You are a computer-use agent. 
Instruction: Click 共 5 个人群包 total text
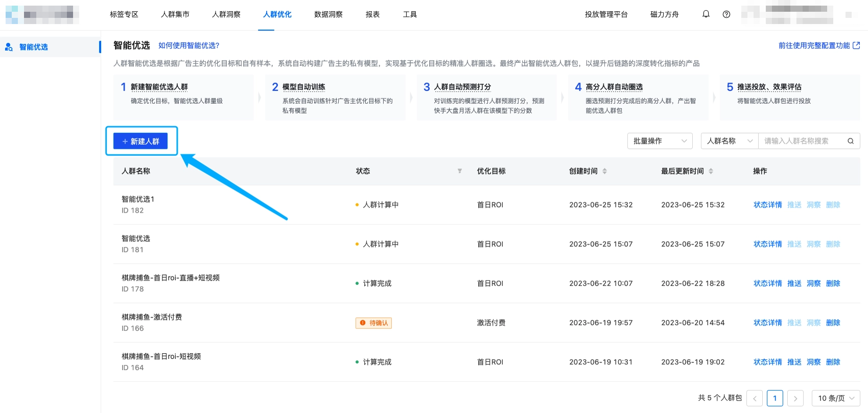coord(720,398)
